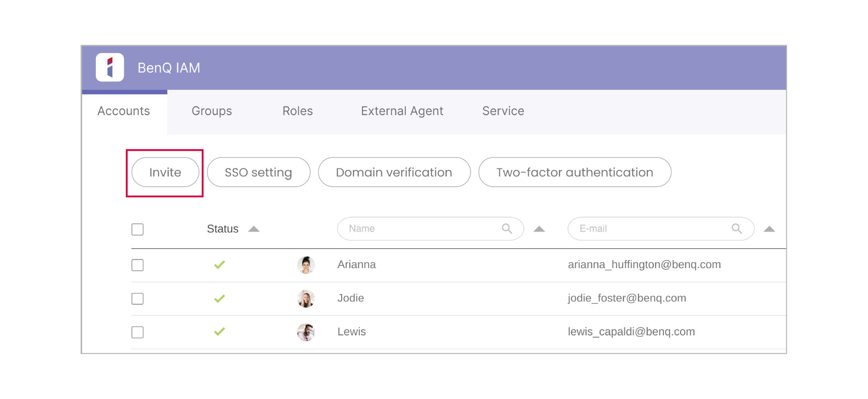Focus the Name search input field
Screen dimensions: 868x399
pyautogui.click(x=420, y=229)
